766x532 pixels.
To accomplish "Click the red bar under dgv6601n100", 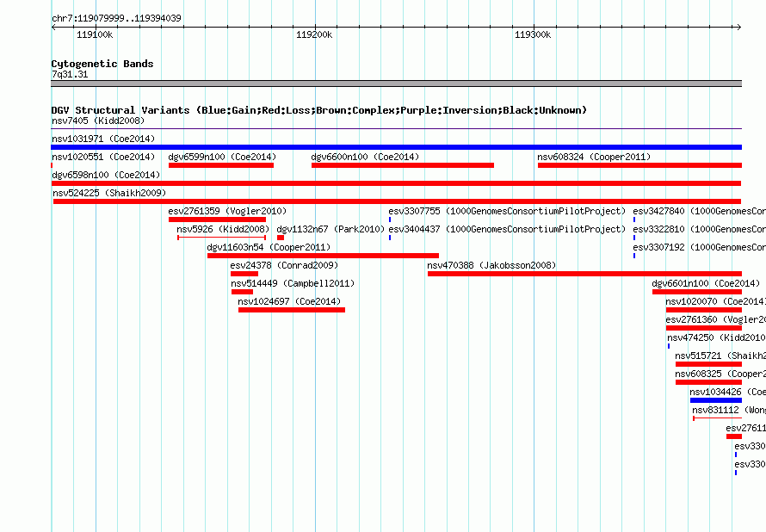I will (697, 292).
